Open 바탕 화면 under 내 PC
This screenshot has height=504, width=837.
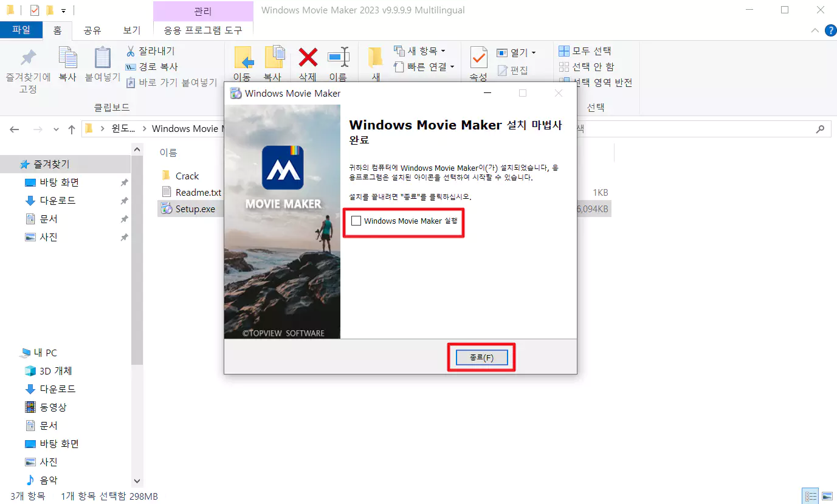point(60,444)
